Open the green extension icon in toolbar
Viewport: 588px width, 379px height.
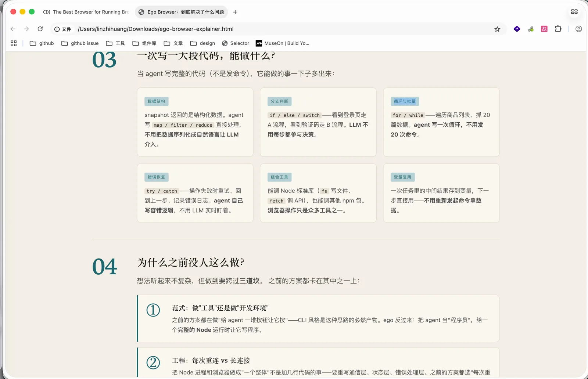[531, 29]
